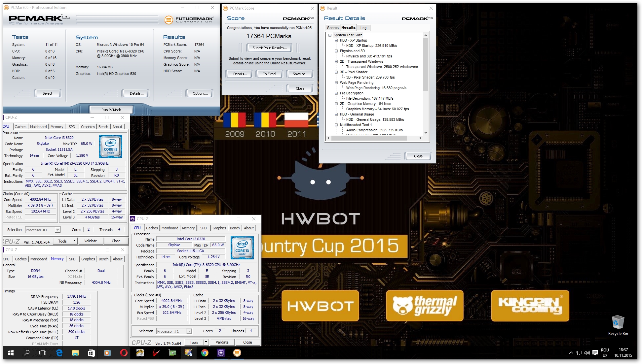Export score with To Excel button
Viewport: 642px width, 364px height.
pyautogui.click(x=270, y=74)
